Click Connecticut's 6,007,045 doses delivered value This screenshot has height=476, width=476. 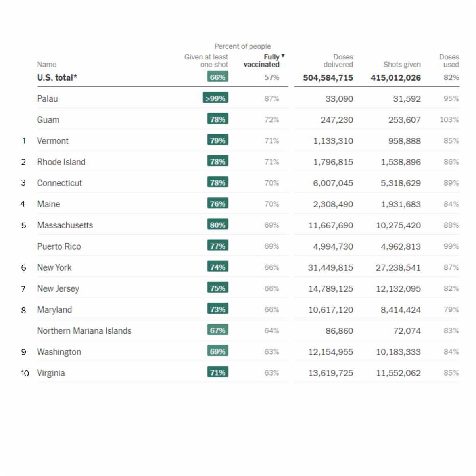[333, 183]
